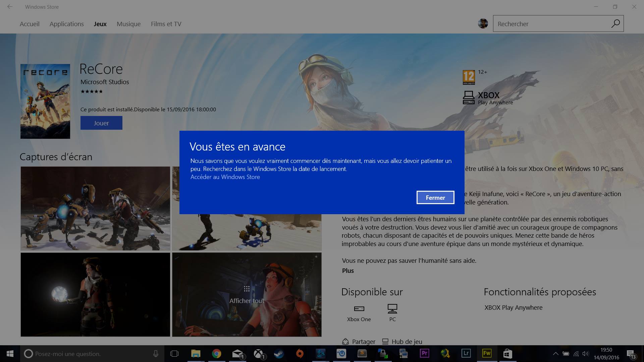This screenshot has width=644, height=362.
Task: Open the Musique tab
Action: pyautogui.click(x=129, y=24)
